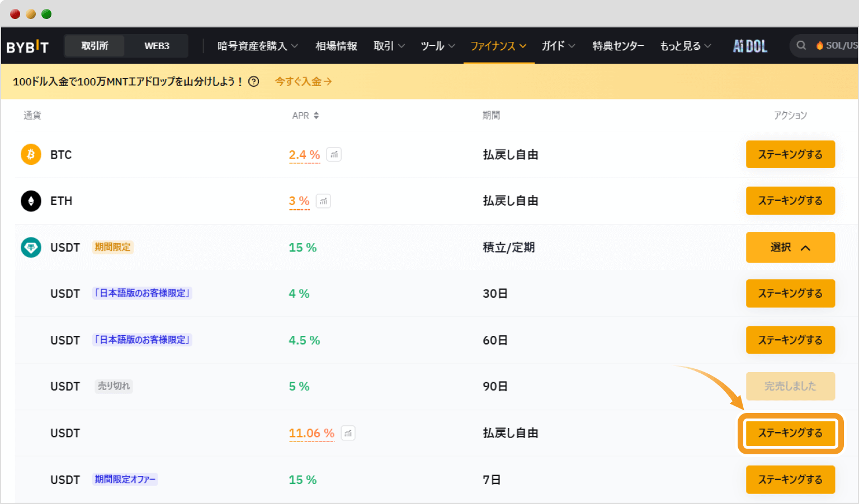
Task: Click the 売り切れ tag
Action: pyautogui.click(x=114, y=386)
